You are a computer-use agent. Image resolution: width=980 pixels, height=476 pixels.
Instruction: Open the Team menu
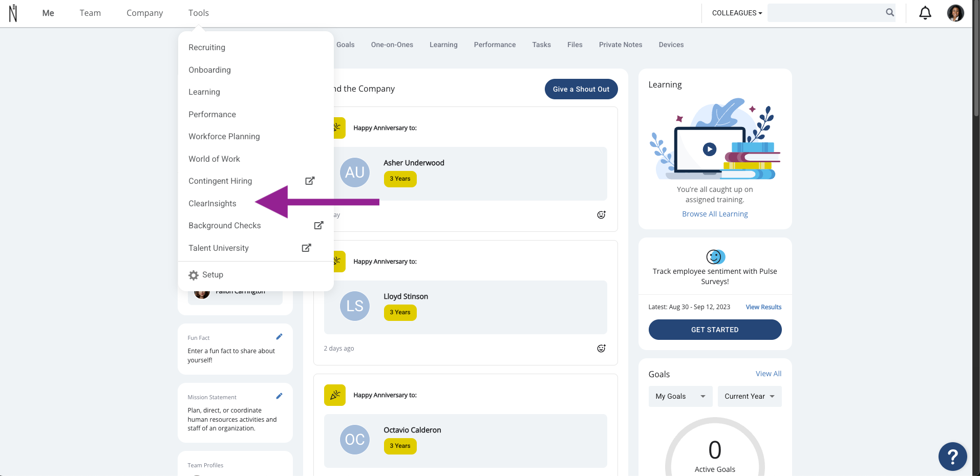click(90, 13)
